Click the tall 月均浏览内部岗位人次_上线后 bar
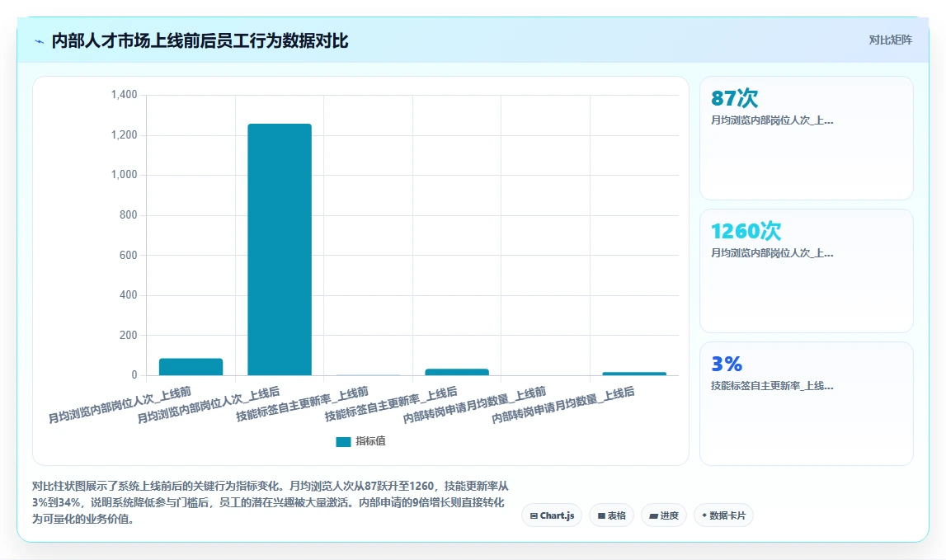This screenshot has width=946, height=560. [x=280, y=250]
